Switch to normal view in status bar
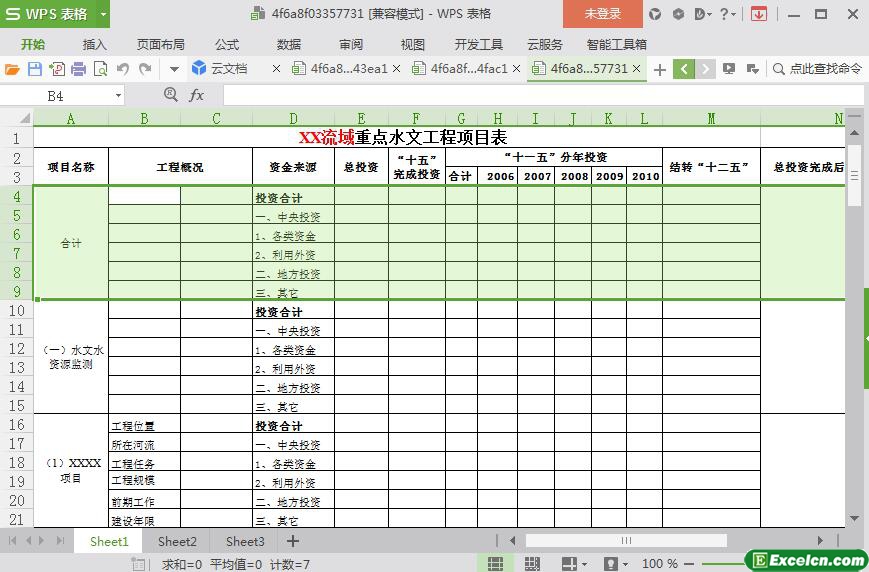The width and height of the screenshot is (869, 572). tap(495, 564)
